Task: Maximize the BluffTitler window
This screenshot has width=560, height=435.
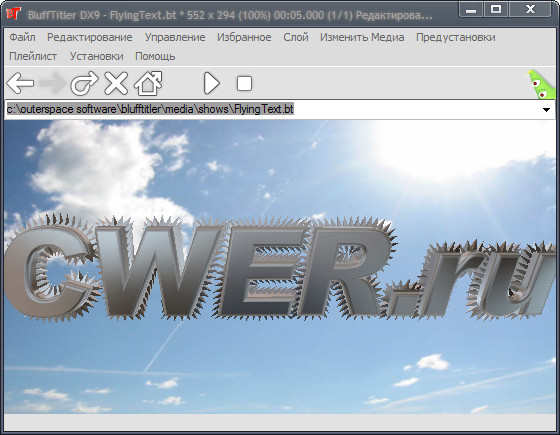Action: click(496, 10)
